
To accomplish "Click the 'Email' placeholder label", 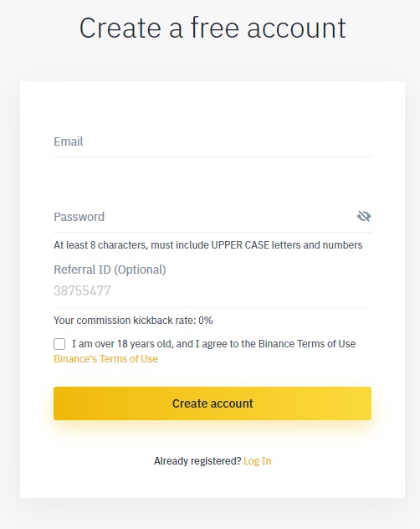I will [x=68, y=141].
